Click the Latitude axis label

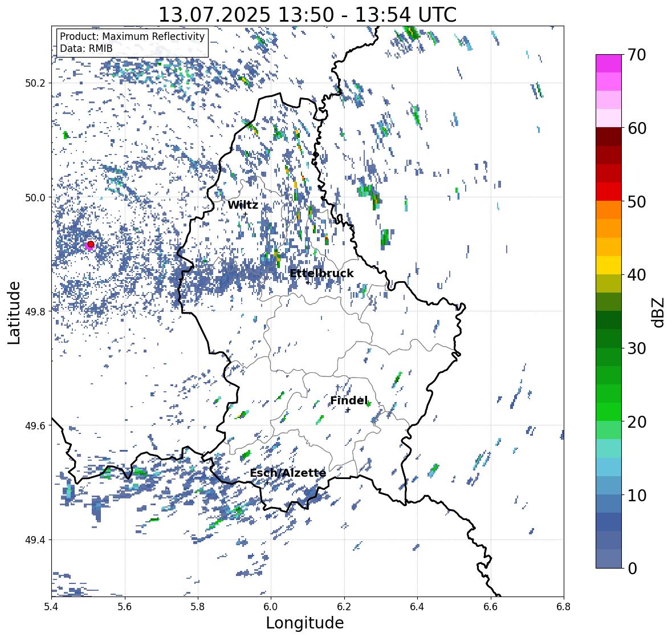click(x=14, y=313)
